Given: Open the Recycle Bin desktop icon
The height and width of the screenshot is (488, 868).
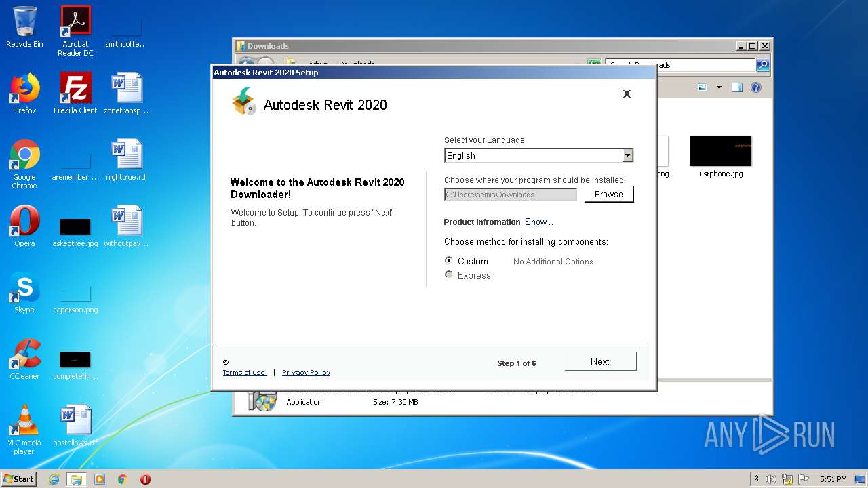Looking at the screenshot, I should 24,27.
